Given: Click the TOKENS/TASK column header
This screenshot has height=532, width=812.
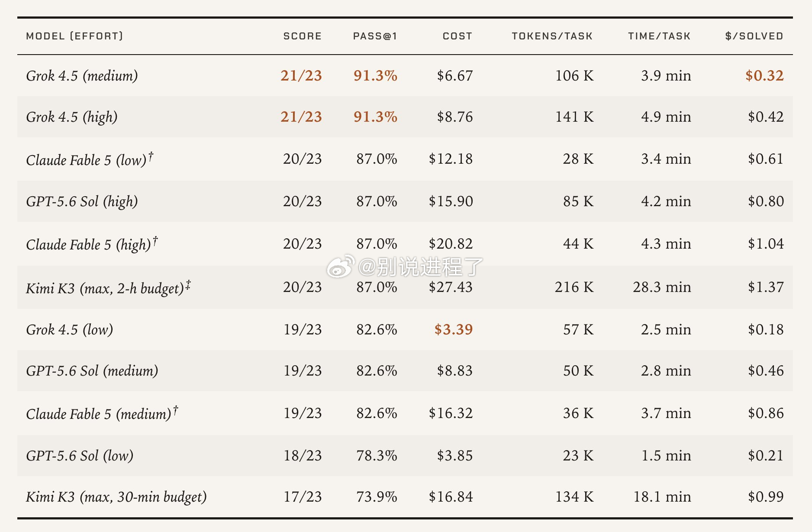Looking at the screenshot, I should (552, 36).
